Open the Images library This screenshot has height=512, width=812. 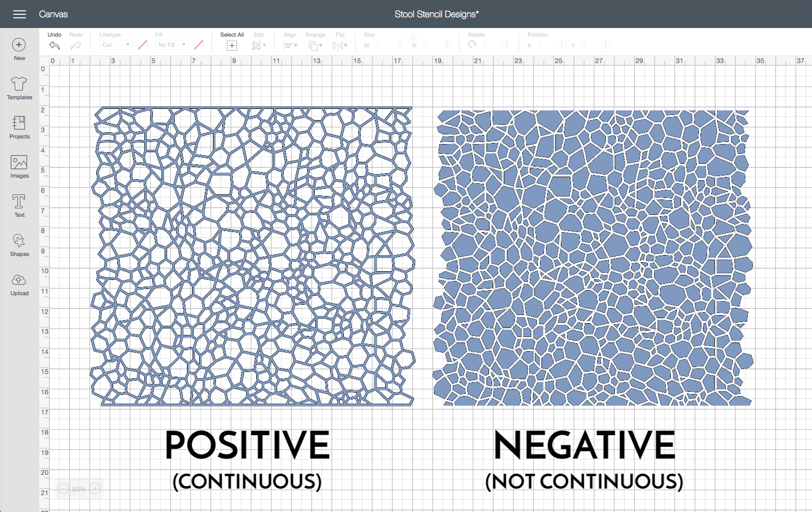tap(19, 166)
